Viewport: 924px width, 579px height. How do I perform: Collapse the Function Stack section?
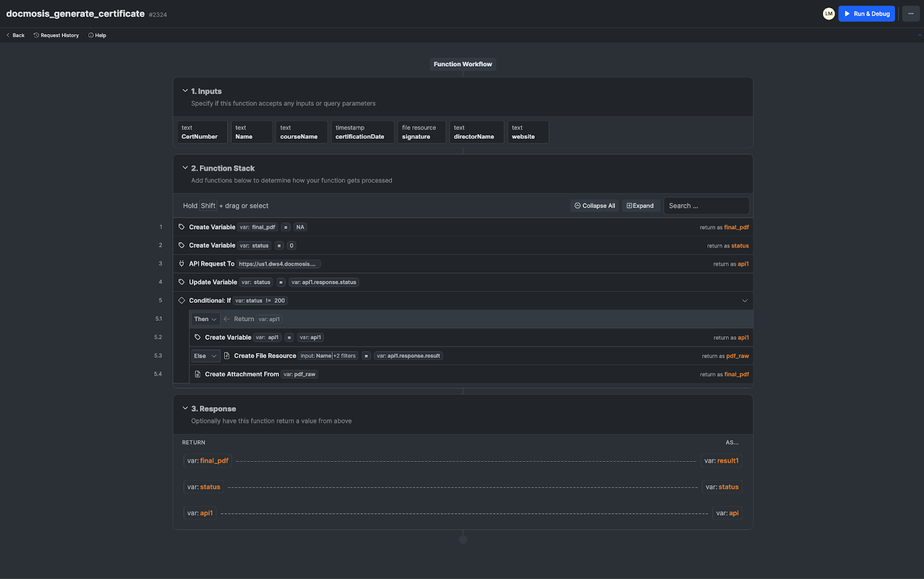pos(185,168)
